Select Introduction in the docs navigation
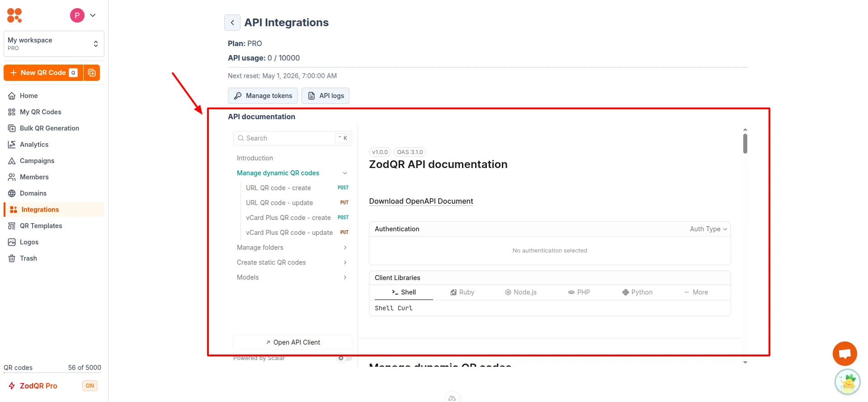Viewport: 868px width, 402px height. pos(255,158)
